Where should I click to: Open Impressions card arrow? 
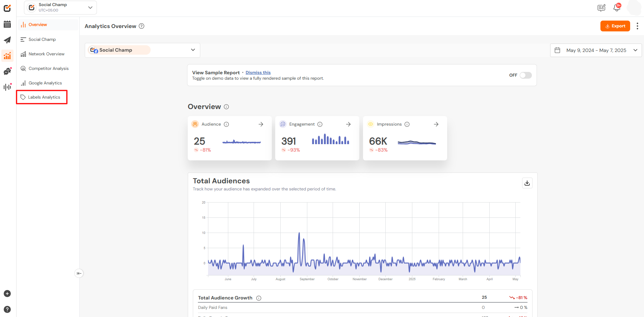pyautogui.click(x=436, y=124)
